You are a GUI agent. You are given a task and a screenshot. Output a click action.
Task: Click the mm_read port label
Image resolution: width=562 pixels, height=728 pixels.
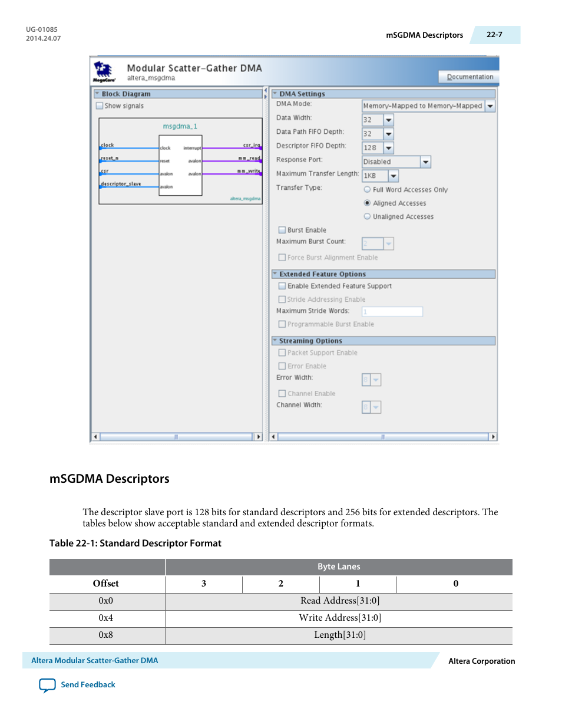click(249, 158)
